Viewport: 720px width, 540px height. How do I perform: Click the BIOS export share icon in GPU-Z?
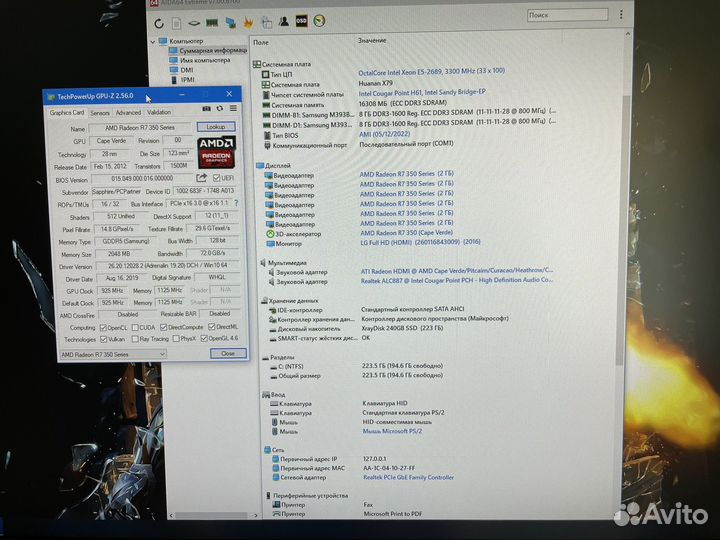coord(202,177)
